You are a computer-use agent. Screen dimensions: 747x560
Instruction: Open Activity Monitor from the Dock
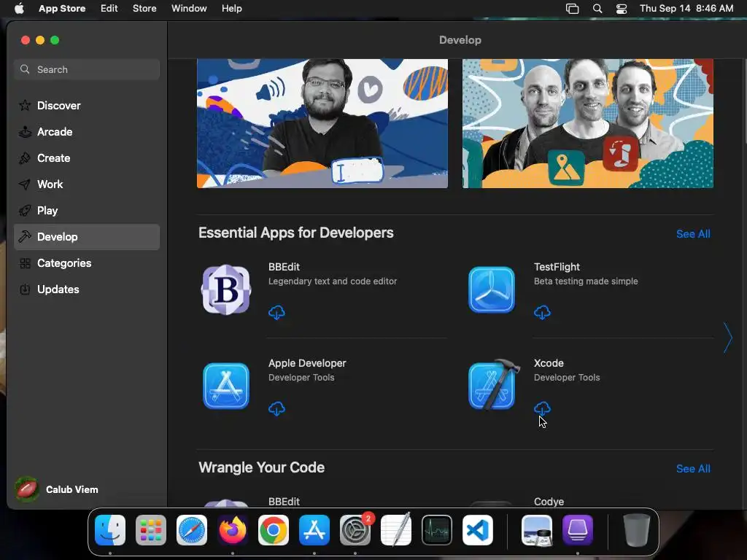point(437,530)
